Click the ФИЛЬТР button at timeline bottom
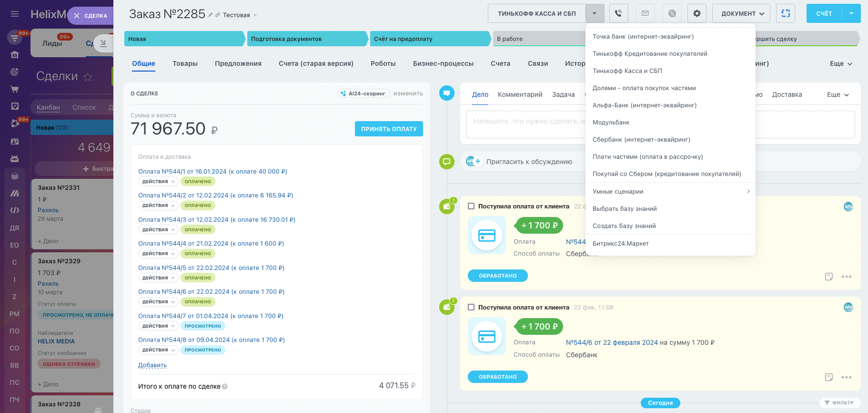 (839, 403)
